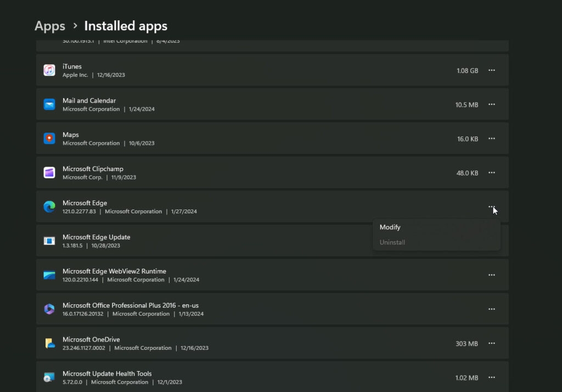Go back to Apps in the breadcrumb
The height and width of the screenshot is (392, 562).
point(50,26)
